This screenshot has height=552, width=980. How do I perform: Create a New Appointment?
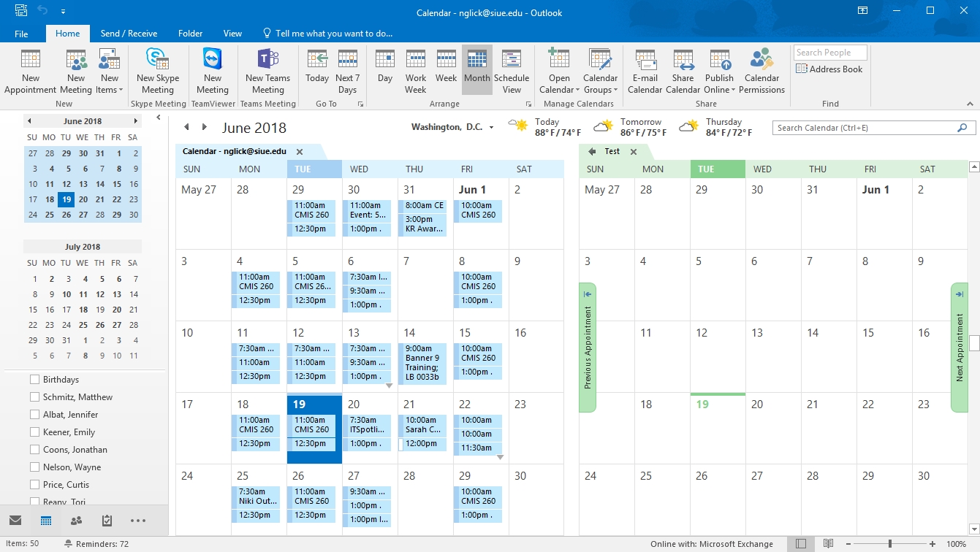tap(30, 71)
